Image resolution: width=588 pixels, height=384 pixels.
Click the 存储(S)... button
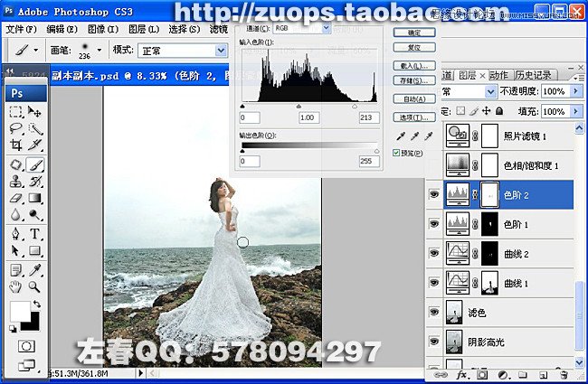coord(414,80)
